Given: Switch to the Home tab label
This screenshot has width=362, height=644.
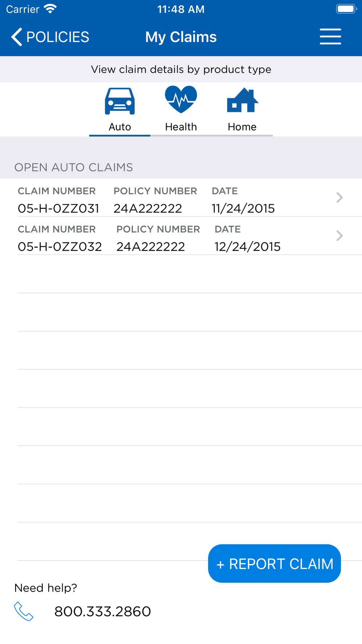Looking at the screenshot, I should (x=242, y=127).
